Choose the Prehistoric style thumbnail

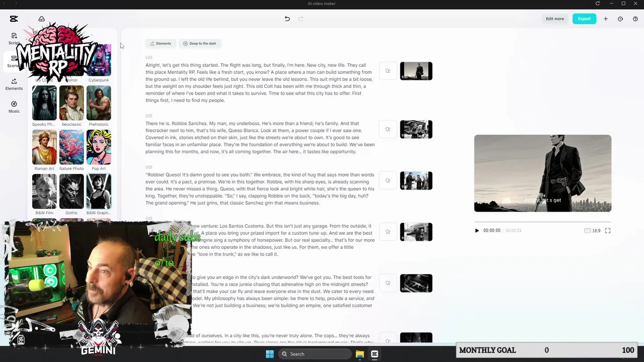click(99, 103)
